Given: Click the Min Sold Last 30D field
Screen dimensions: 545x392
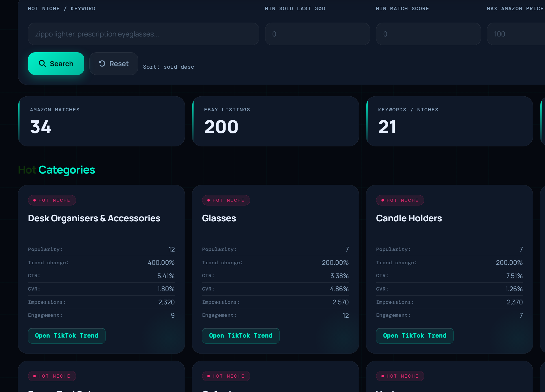Looking at the screenshot, I should point(317,34).
